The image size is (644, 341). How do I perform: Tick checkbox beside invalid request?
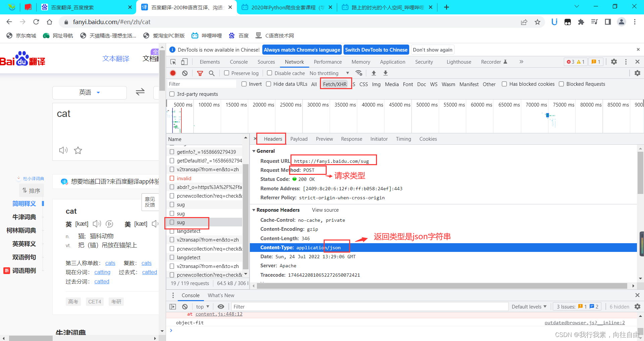[x=172, y=178]
